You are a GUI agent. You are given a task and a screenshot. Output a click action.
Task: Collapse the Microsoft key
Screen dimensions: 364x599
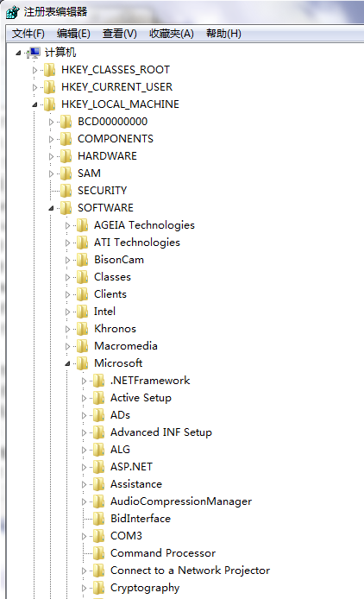pos(67,363)
